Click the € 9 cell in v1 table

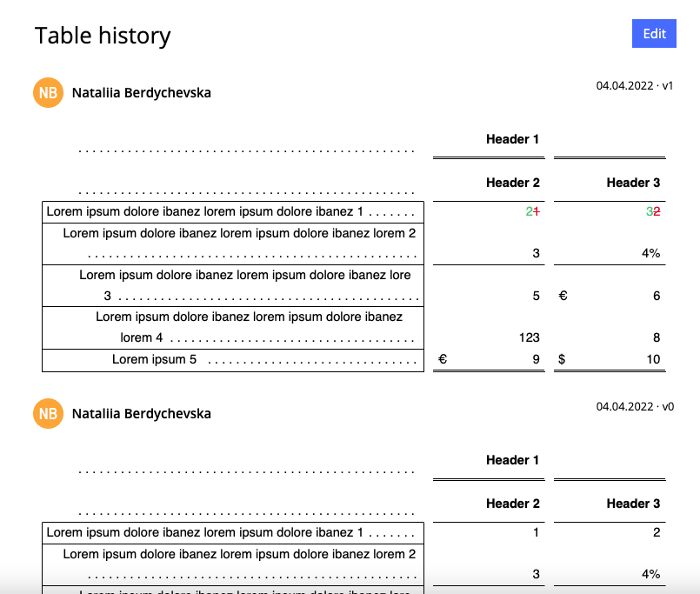(x=489, y=359)
